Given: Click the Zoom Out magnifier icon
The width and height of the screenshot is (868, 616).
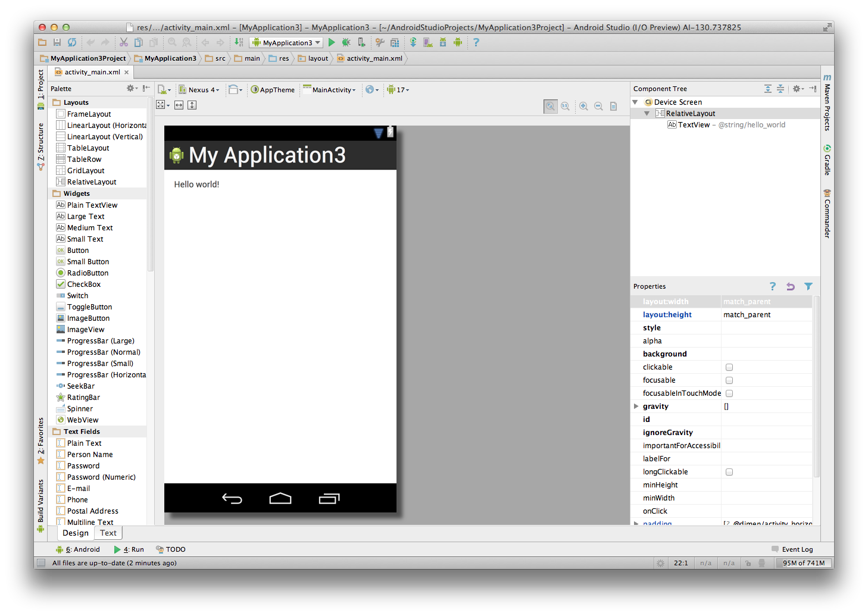Looking at the screenshot, I should click(x=598, y=106).
